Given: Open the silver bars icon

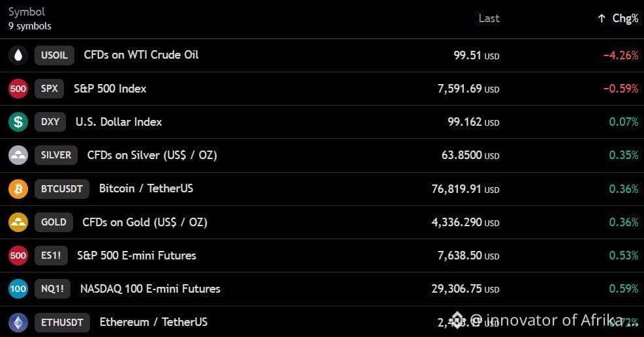Looking at the screenshot, I should (x=18, y=155).
